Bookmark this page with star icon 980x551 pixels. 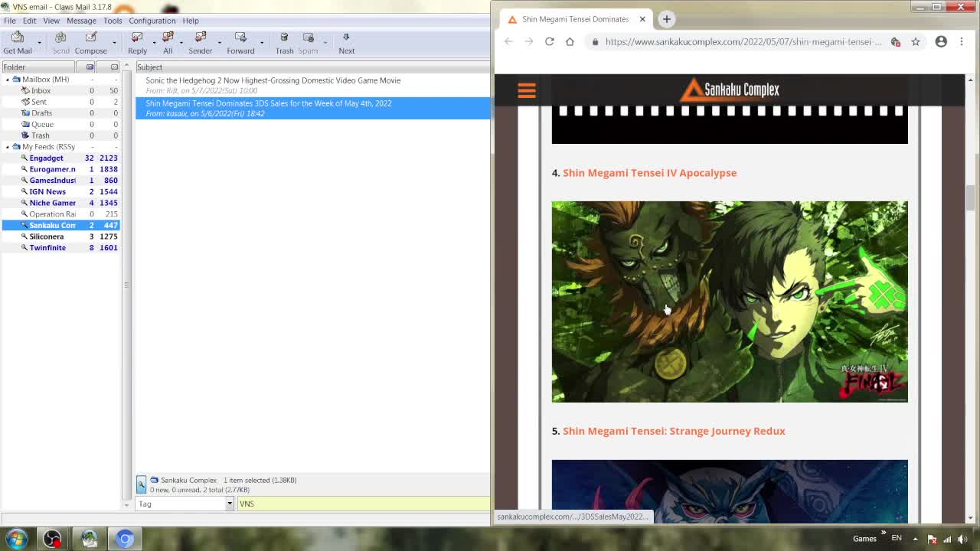pos(916,41)
